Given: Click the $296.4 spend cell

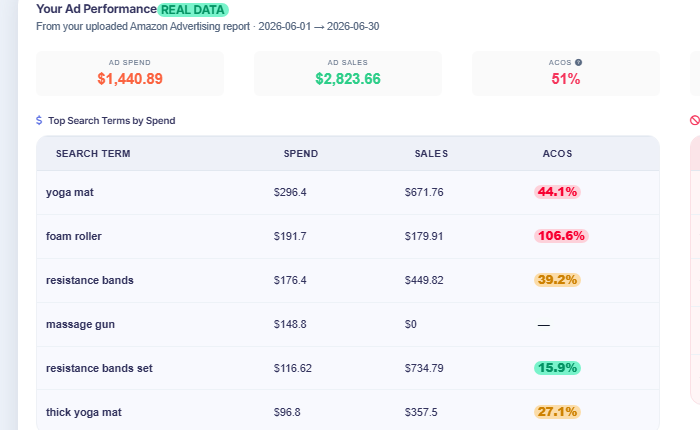Looking at the screenshot, I should click(x=290, y=192).
